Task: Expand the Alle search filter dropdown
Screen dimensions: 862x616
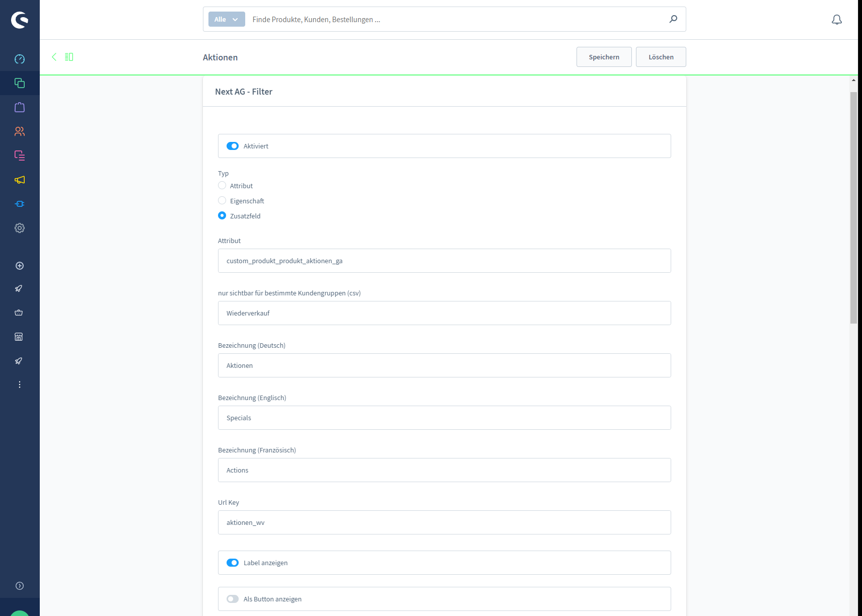Action: [x=227, y=19]
